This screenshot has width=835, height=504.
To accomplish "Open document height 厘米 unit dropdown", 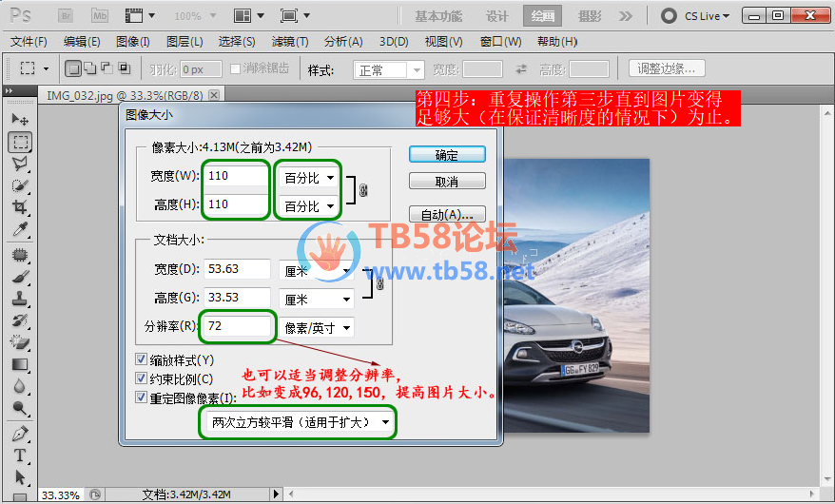I will (317, 300).
